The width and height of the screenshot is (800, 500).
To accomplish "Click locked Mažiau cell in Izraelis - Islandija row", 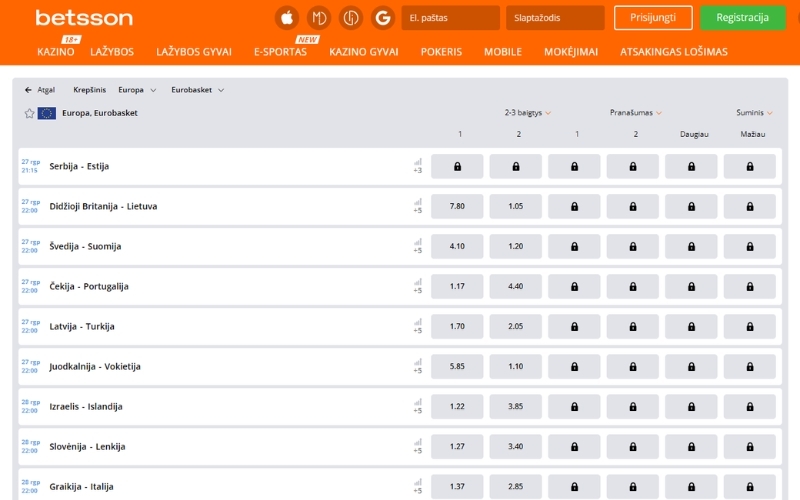I will click(x=749, y=407).
